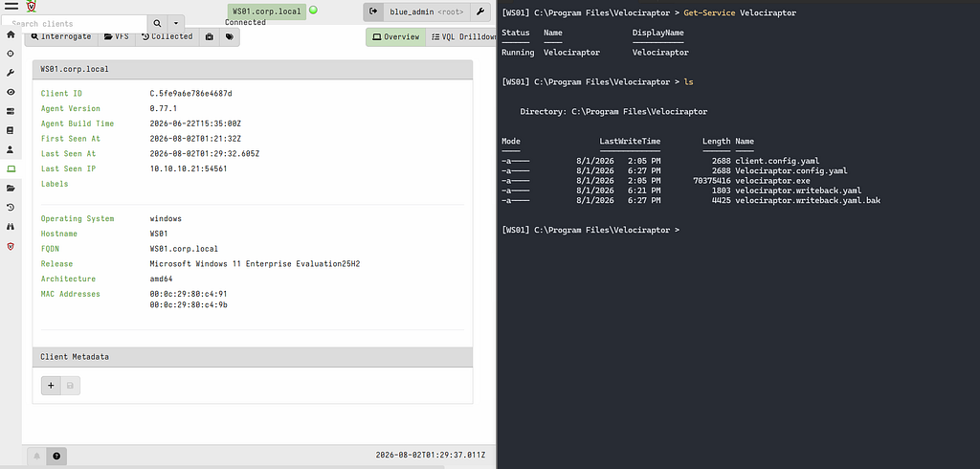Click the MAC address 00:0c:29:80:c4:9b
This screenshot has height=469, width=980.
pyautogui.click(x=189, y=305)
